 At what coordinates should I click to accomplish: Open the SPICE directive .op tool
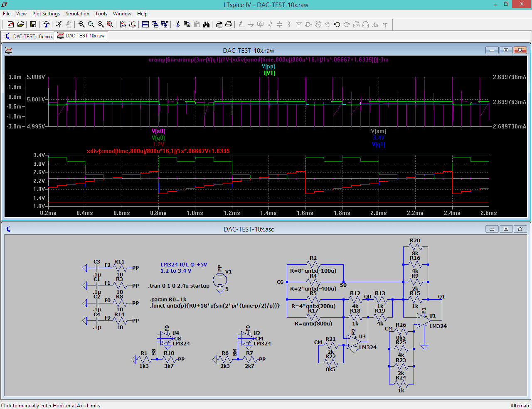[385, 24]
